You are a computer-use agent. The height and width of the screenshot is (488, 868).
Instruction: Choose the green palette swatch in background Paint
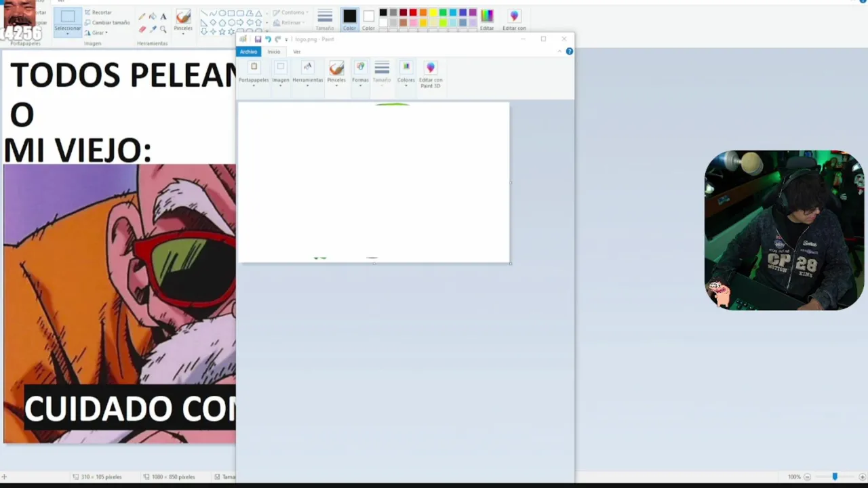[x=443, y=12]
